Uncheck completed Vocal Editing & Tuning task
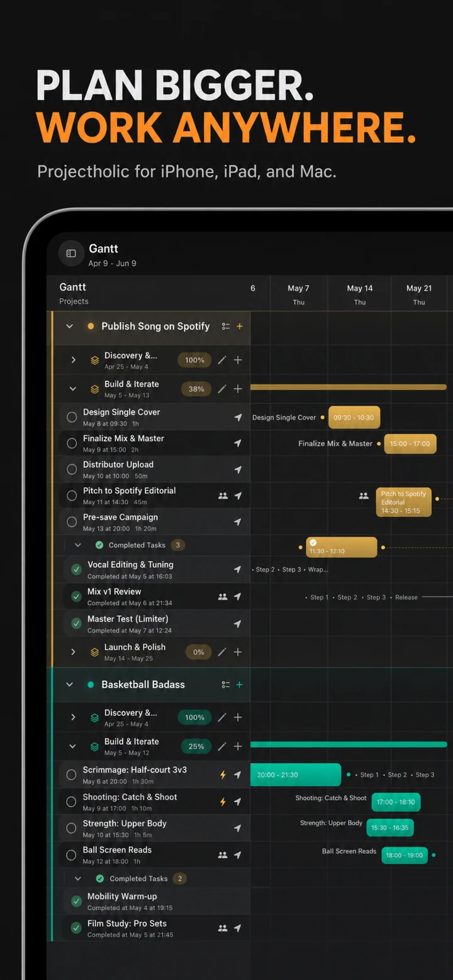This screenshot has height=980, width=453. pos(76,570)
